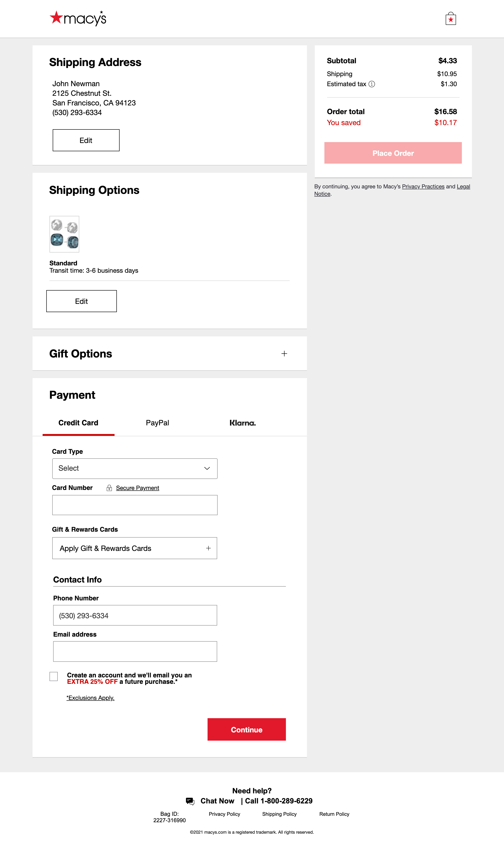Switch to the PayPal tab

157,423
